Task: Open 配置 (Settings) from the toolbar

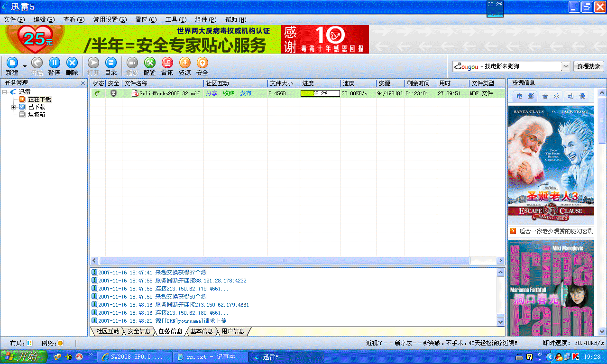Action: (150, 63)
